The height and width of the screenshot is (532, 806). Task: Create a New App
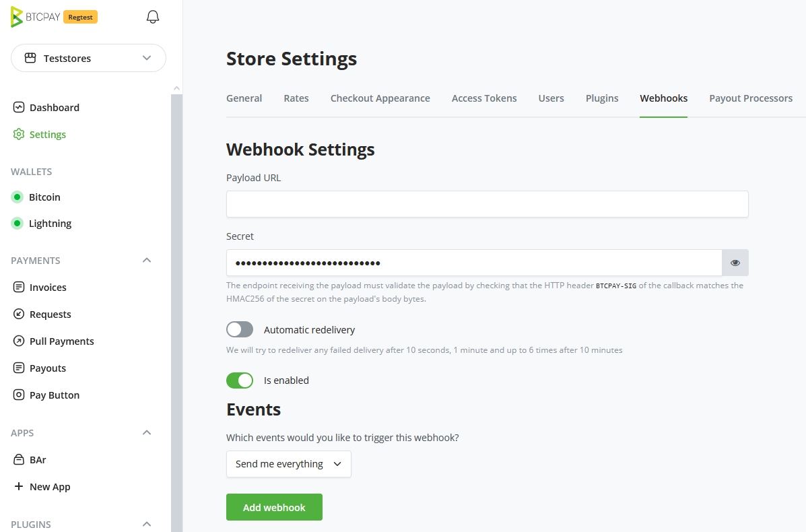pos(49,486)
